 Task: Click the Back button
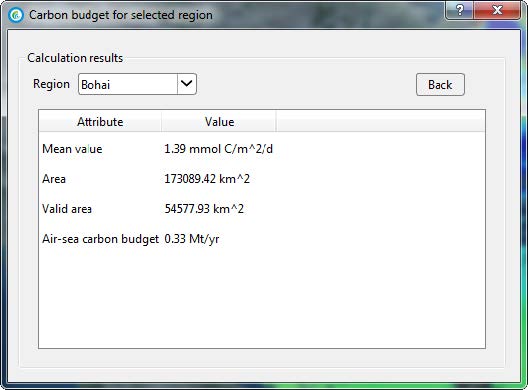click(440, 85)
